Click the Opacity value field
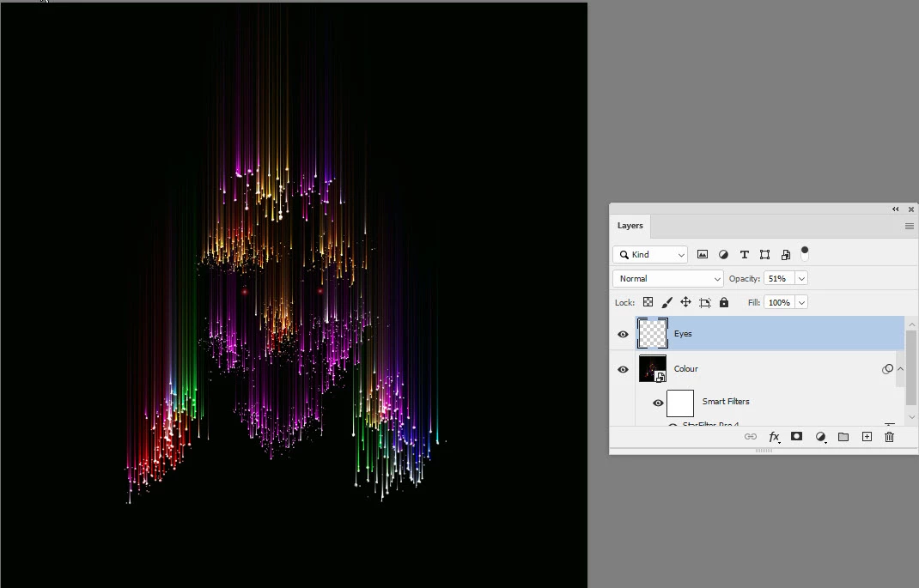 779,279
